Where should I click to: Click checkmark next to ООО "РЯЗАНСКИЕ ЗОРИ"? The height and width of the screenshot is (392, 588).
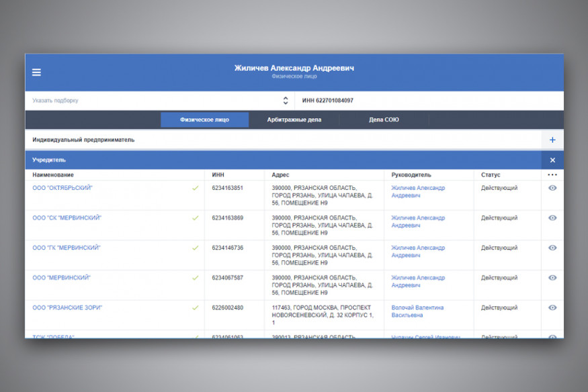click(196, 307)
